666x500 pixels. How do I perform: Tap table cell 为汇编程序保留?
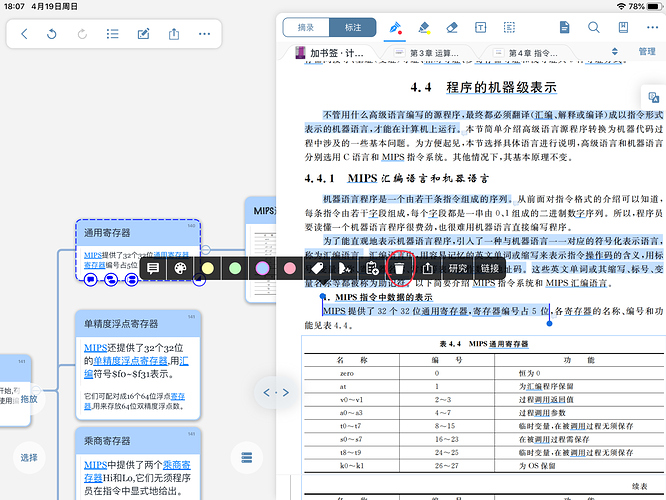pos(546,387)
